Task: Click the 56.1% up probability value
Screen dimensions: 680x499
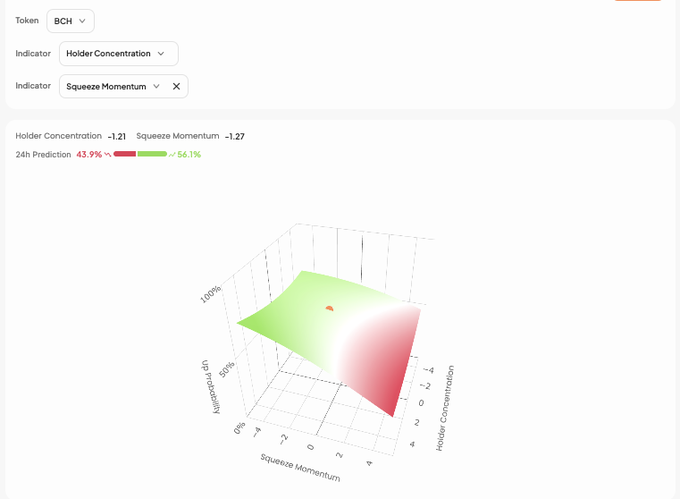Action: 189,155
